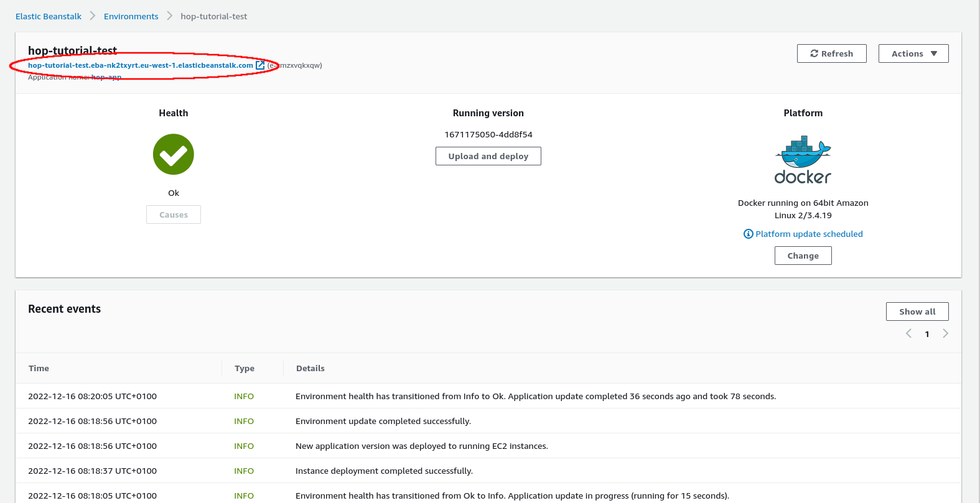Image resolution: width=980 pixels, height=503 pixels.
Task: Click the Ok health status text
Action: point(174,193)
